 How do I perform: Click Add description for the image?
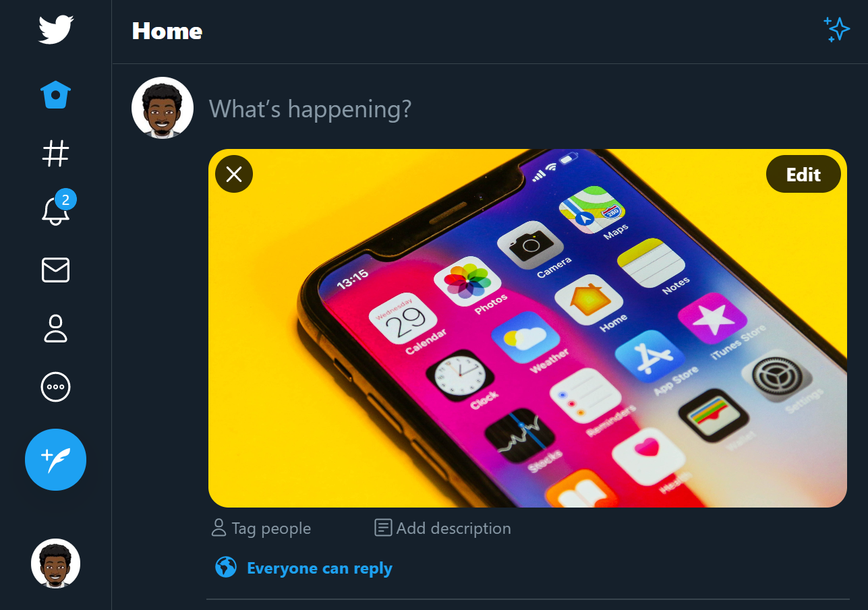(443, 528)
